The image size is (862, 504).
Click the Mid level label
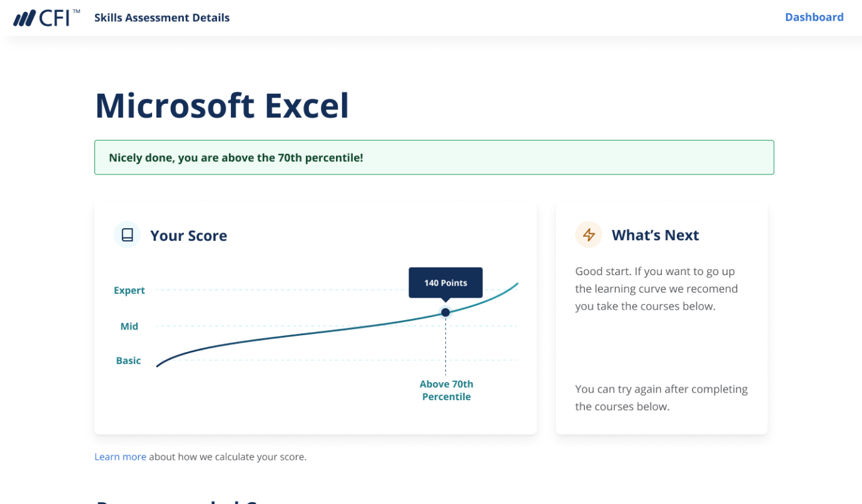tap(129, 326)
